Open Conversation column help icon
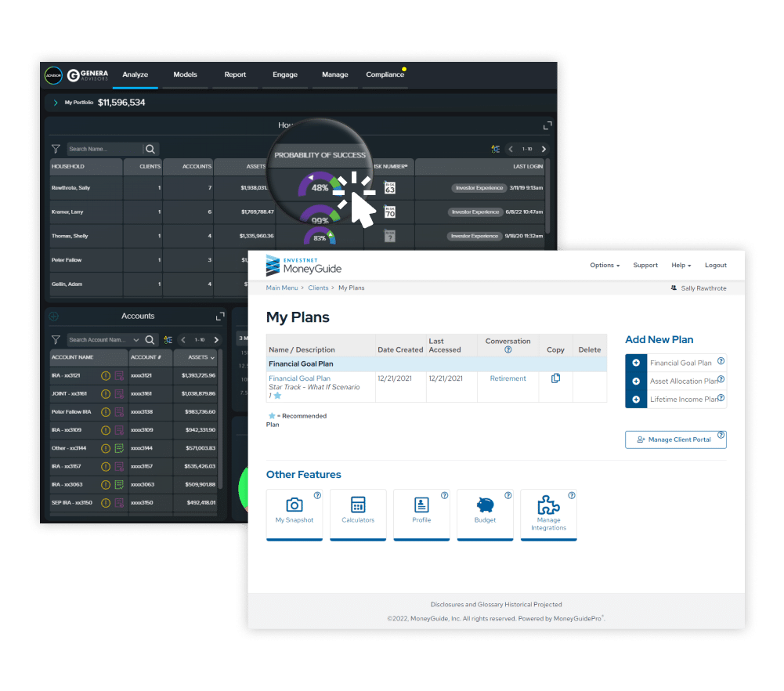This screenshot has width=784, height=691. (508, 350)
